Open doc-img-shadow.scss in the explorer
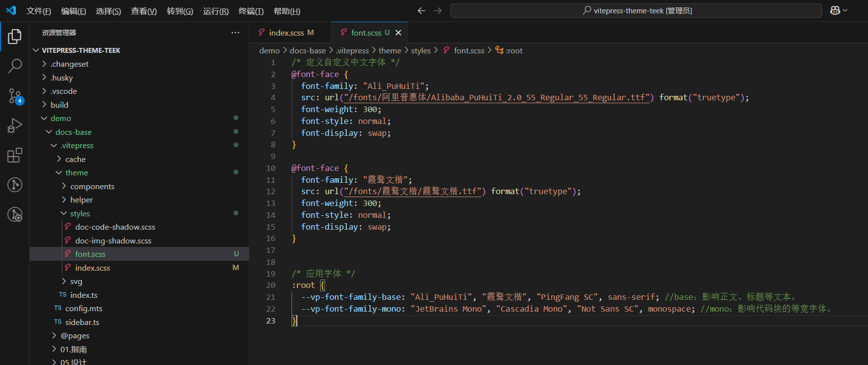 tap(139, 241)
